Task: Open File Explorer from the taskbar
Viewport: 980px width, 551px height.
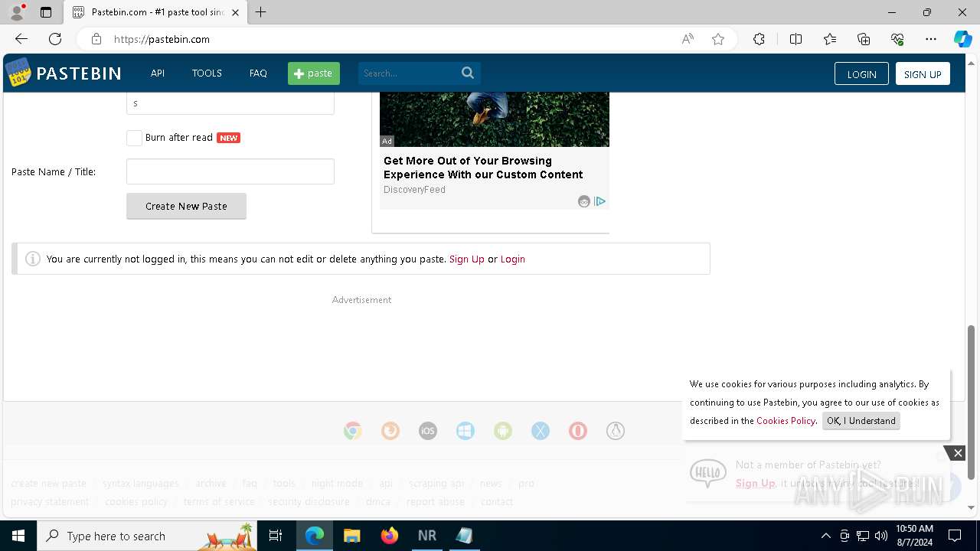Action: (352, 536)
